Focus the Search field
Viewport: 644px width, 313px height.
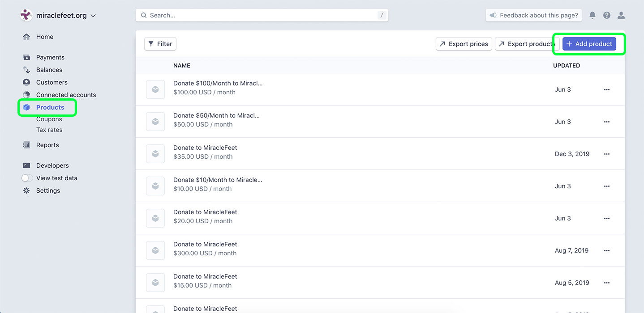262,15
